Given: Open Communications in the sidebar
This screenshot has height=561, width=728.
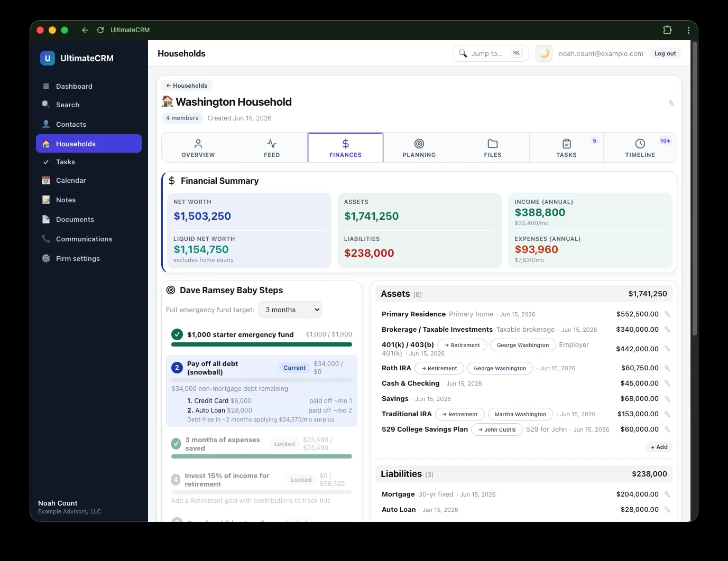Looking at the screenshot, I should (89, 239).
